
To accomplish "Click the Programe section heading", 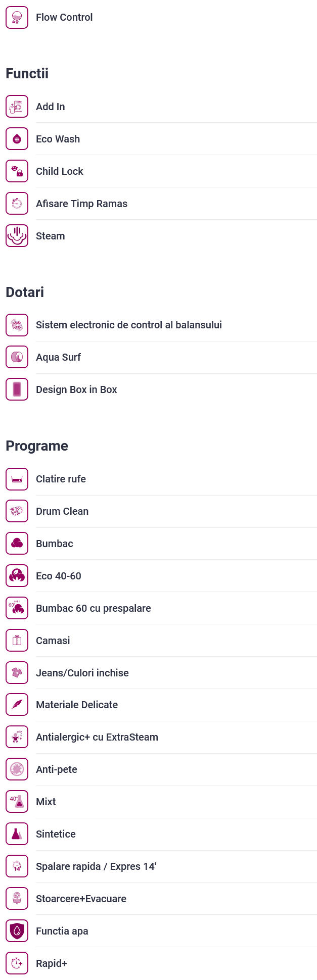I will pos(37,446).
